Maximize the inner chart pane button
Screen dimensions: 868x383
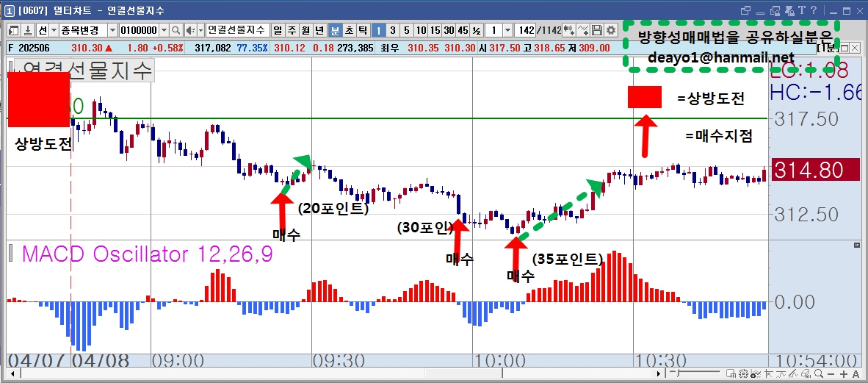pyautogui.click(x=845, y=48)
